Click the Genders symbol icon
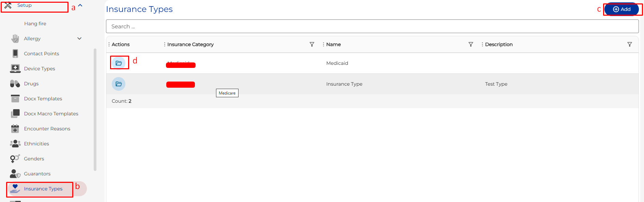644x202 pixels. tap(15, 159)
